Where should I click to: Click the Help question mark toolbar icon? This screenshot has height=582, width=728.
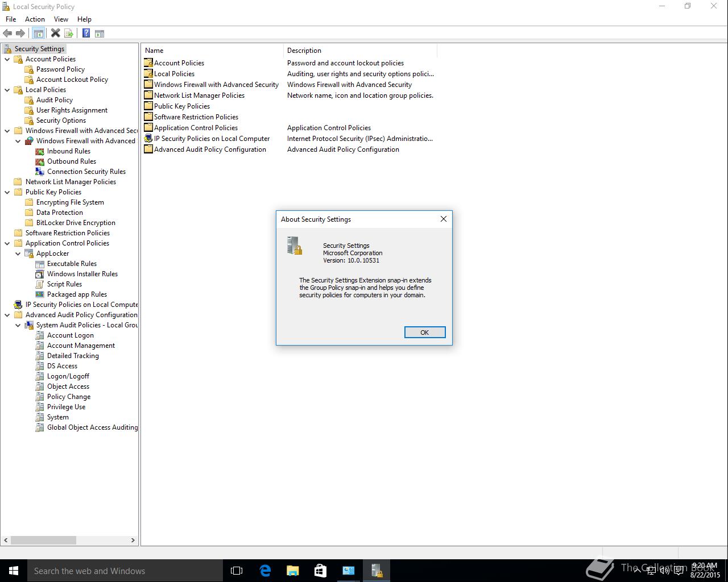pos(86,34)
